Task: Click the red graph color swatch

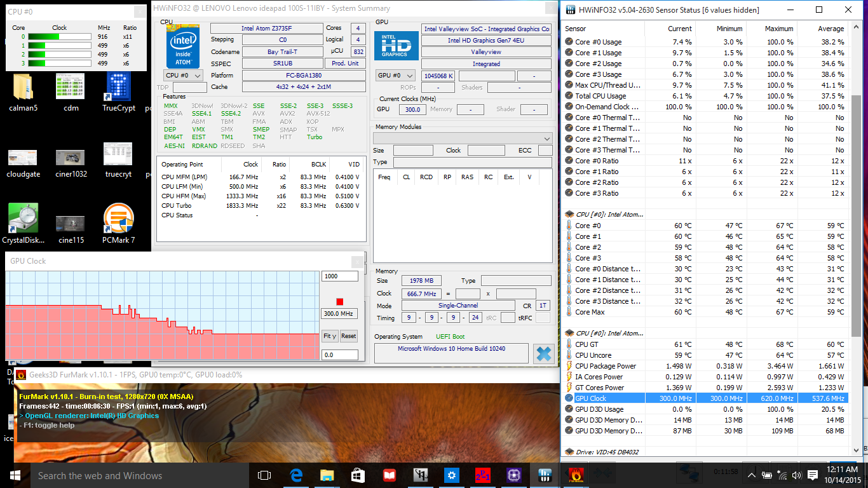Action: (x=340, y=301)
